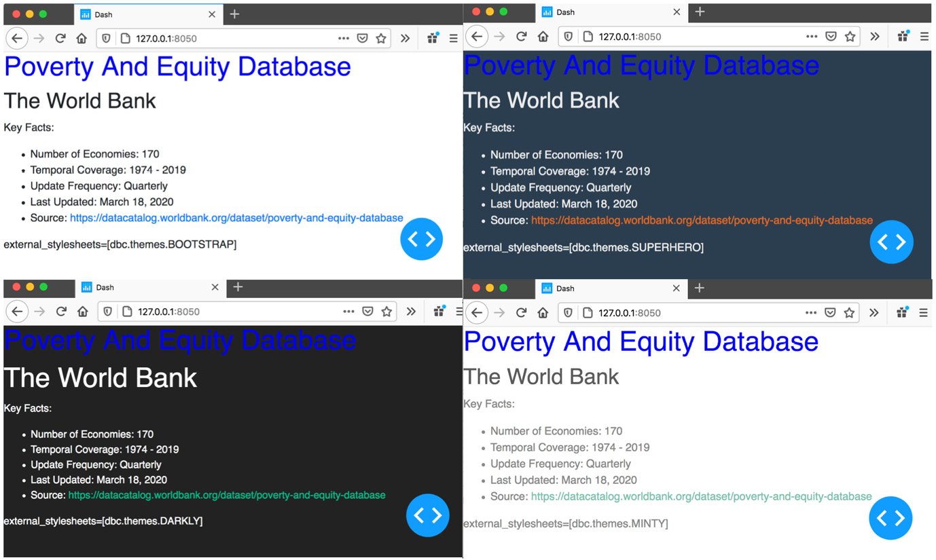
Task: Click 'external_stylesheets=[dbc.themes.DARKLY]' text
Action: tap(103, 521)
